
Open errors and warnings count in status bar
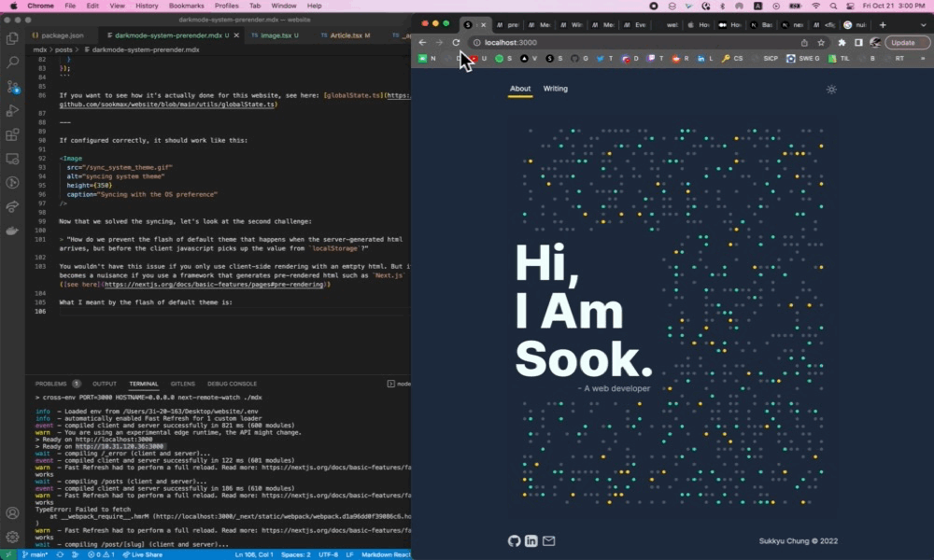[101, 554]
